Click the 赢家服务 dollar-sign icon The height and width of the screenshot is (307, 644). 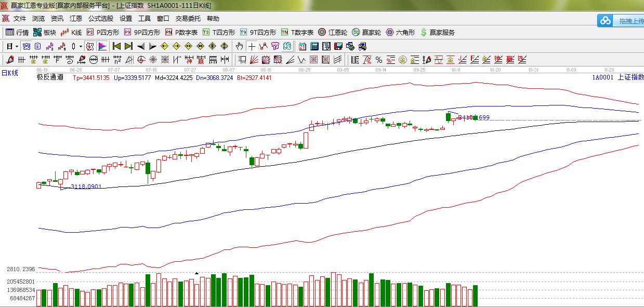[x=437, y=32]
